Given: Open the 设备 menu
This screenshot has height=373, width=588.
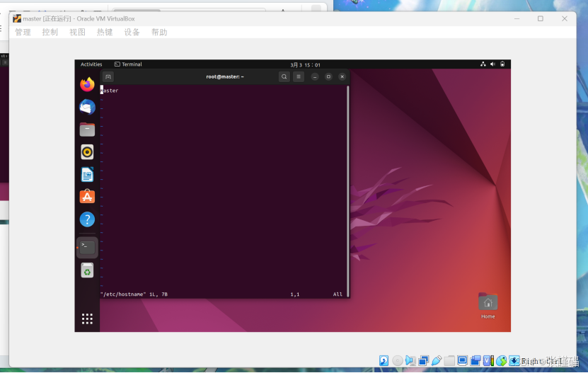Looking at the screenshot, I should [132, 33].
